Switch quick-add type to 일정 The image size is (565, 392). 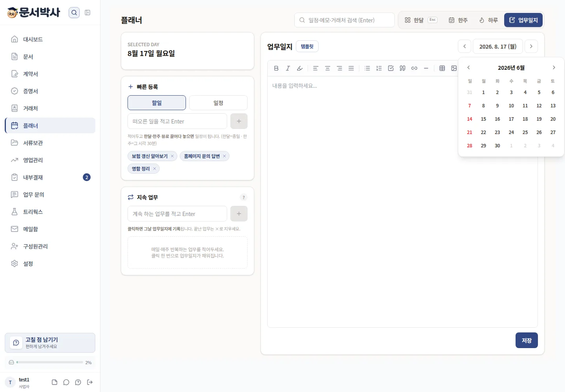218,103
